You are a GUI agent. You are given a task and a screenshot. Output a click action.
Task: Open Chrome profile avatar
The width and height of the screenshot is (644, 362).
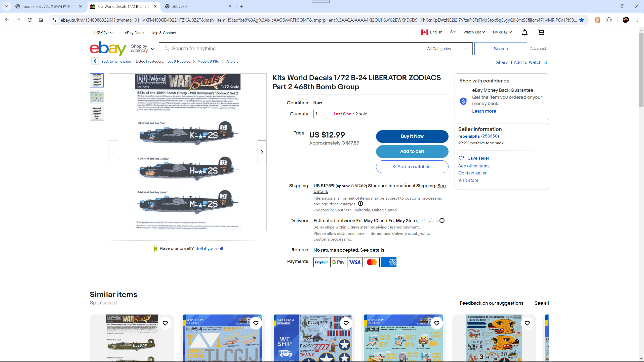(x=626, y=20)
